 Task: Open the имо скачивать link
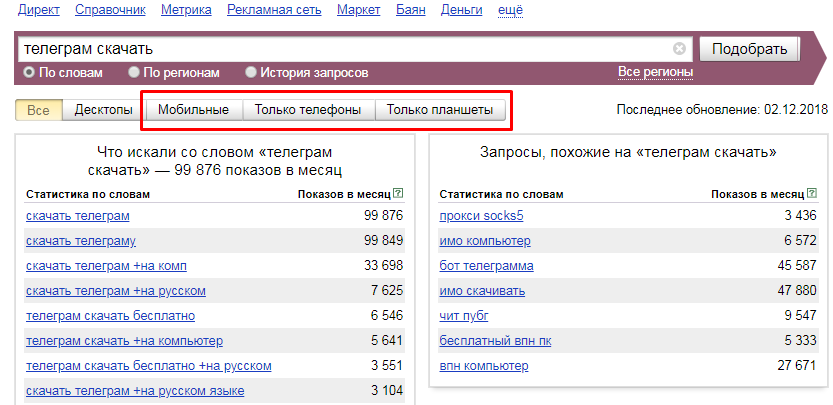[x=482, y=291]
